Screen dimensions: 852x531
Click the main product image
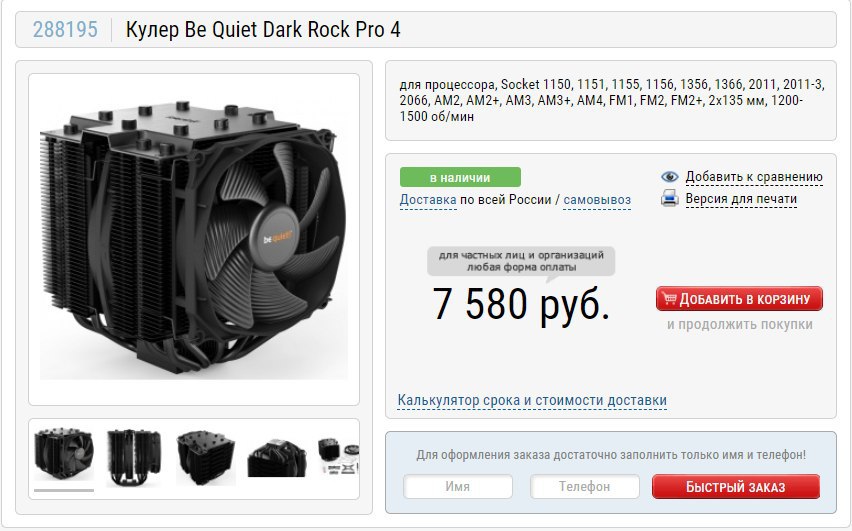[194, 239]
